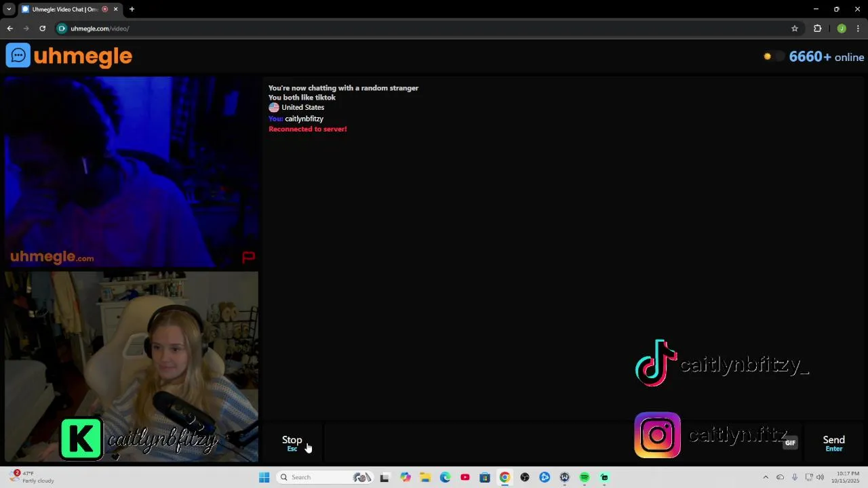Open Microsoft Edge from the taskbar
The image size is (868, 488).
(x=445, y=477)
